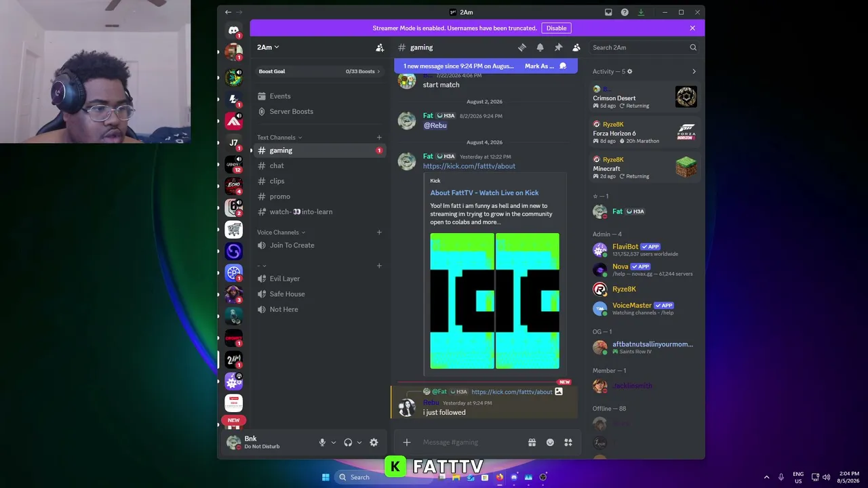Join the Evil Layer voice channel
Screen dimensions: 868x488
click(319, 279)
